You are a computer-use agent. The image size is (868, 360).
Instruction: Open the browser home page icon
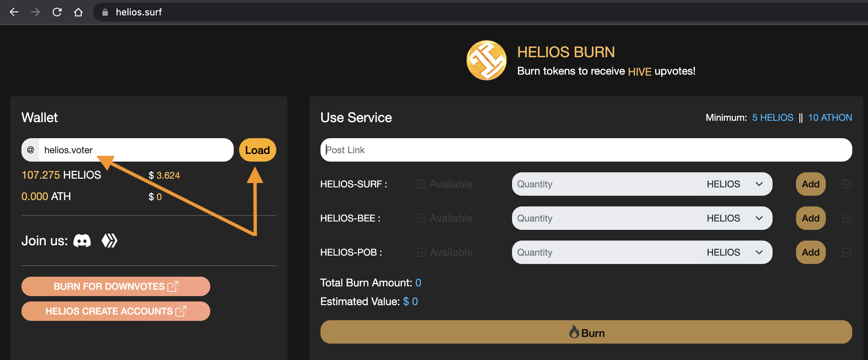coord(78,12)
